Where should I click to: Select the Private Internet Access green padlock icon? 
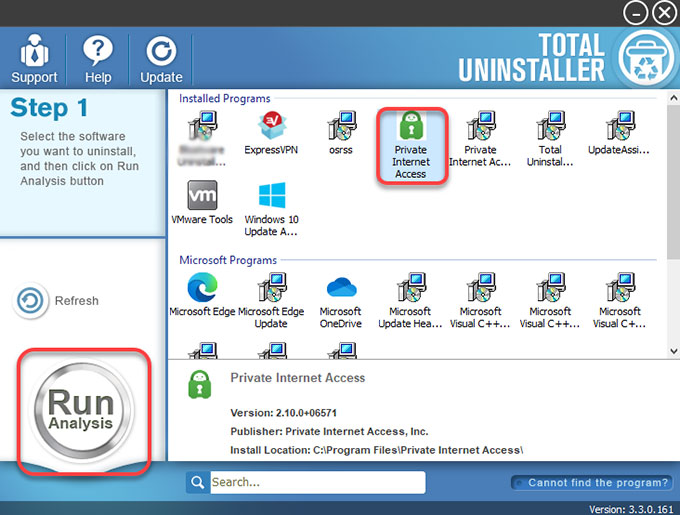[411, 126]
